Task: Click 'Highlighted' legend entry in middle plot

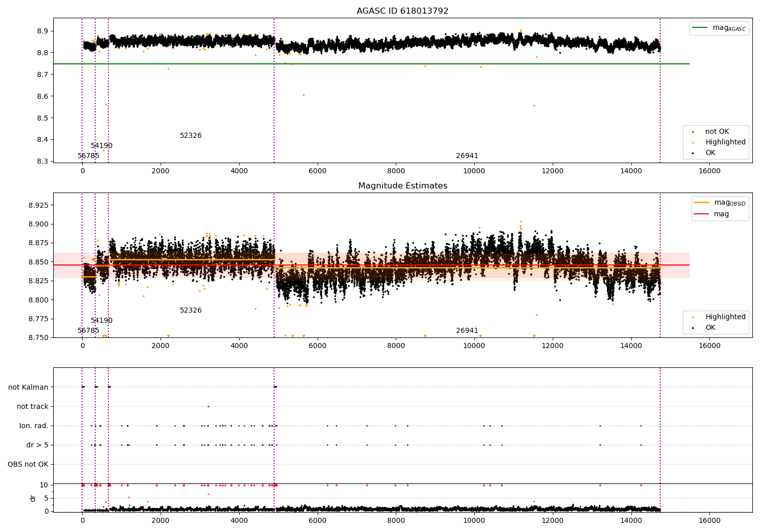Action: [x=719, y=317]
